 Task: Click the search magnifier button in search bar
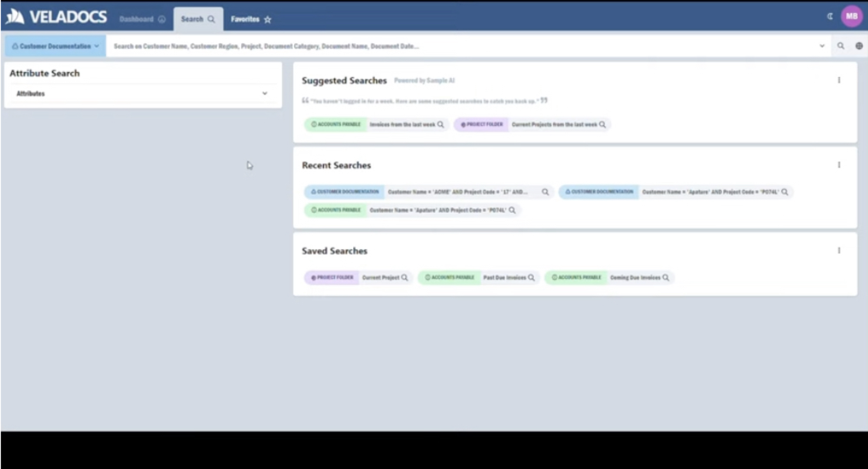(x=841, y=46)
